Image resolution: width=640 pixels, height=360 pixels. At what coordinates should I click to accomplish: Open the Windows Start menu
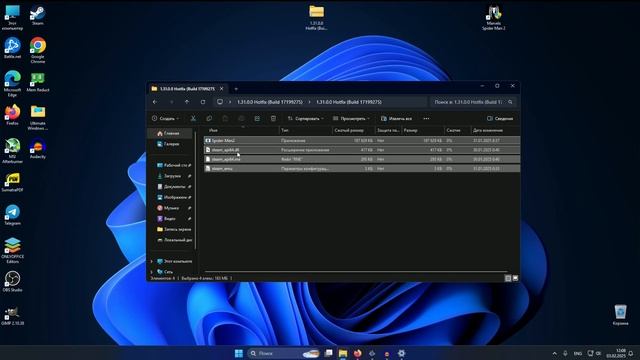(x=239, y=353)
